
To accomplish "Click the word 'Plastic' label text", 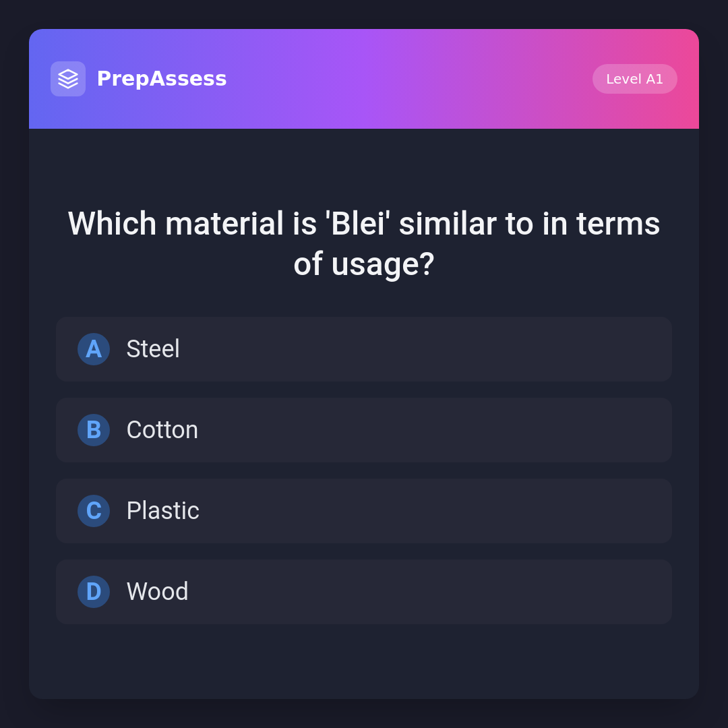I will (163, 511).
